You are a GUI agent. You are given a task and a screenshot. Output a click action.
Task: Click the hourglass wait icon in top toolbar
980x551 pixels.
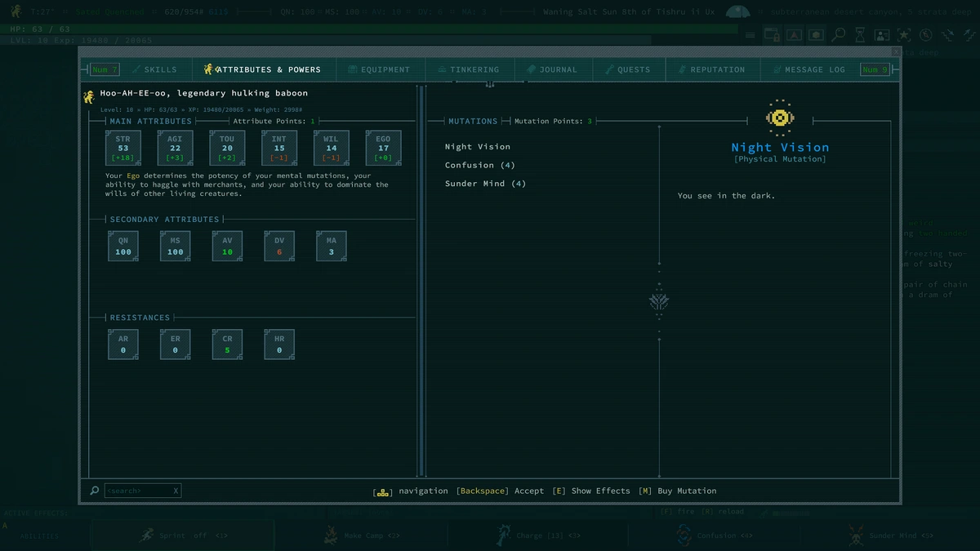coord(860,35)
